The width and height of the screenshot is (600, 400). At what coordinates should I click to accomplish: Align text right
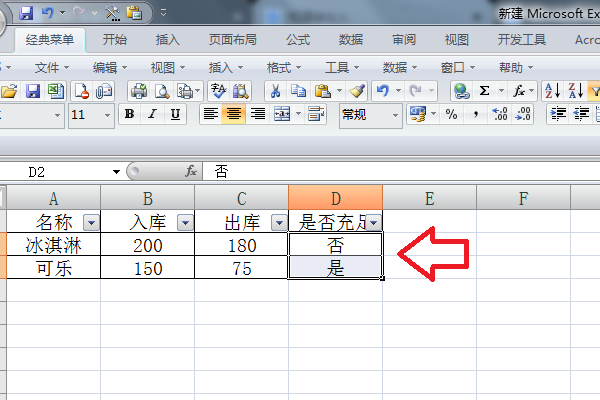258,114
